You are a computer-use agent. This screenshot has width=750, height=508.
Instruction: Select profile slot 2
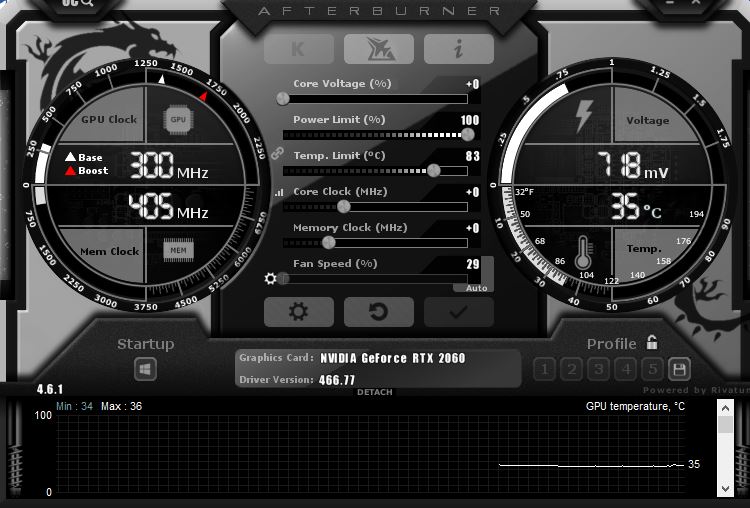point(572,369)
